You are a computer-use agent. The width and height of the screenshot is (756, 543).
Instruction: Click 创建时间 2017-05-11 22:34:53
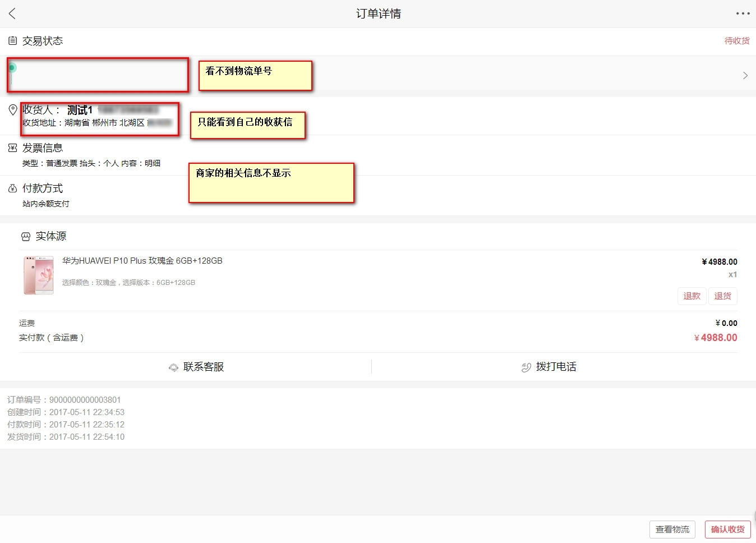pos(66,412)
